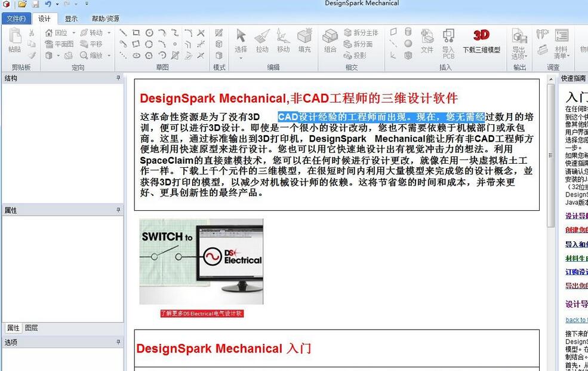The image size is (588, 371).
Task: Click the 平面图 (Plan View) button
Action: [x=59, y=44]
